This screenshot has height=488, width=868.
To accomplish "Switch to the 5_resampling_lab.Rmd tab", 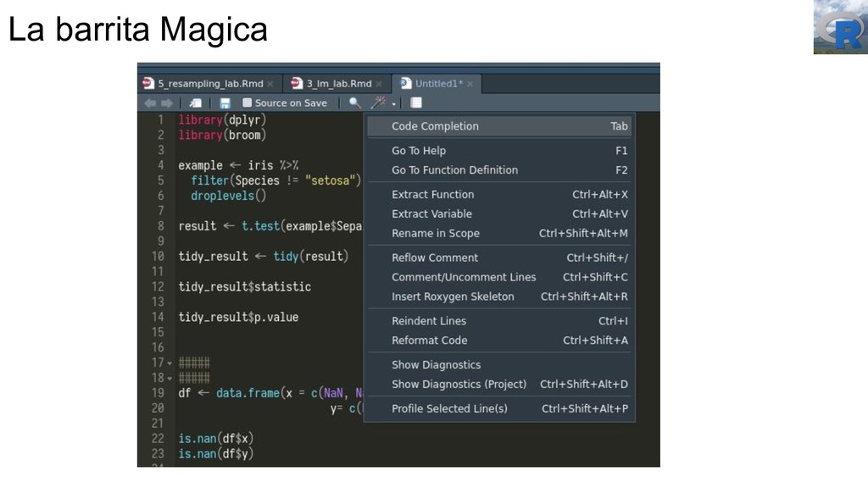I will [x=210, y=84].
